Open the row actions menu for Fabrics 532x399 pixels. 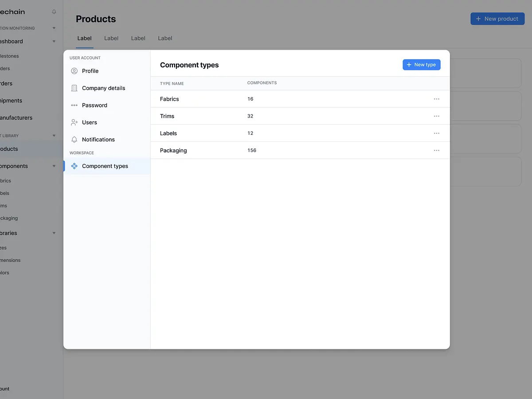point(436,99)
